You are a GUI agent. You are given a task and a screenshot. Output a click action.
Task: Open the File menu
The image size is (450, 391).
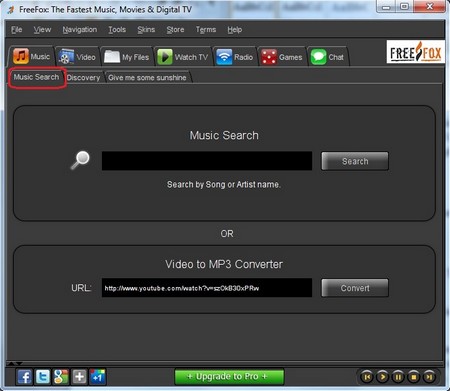tap(16, 30)
